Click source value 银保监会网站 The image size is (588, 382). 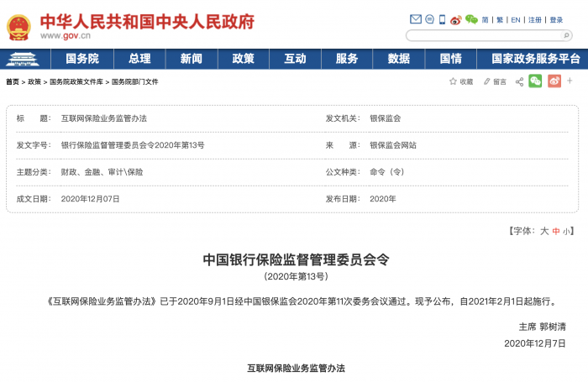(x=393, y=145)
